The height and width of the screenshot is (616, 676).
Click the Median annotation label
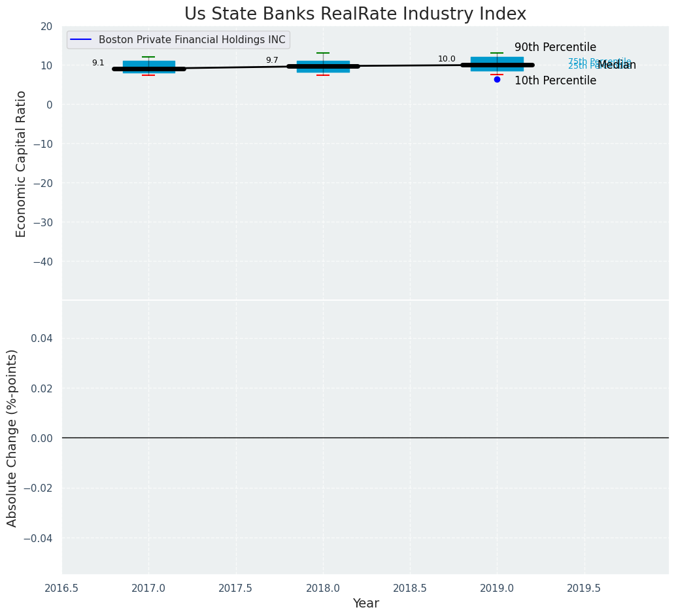[x=617, y=65]
